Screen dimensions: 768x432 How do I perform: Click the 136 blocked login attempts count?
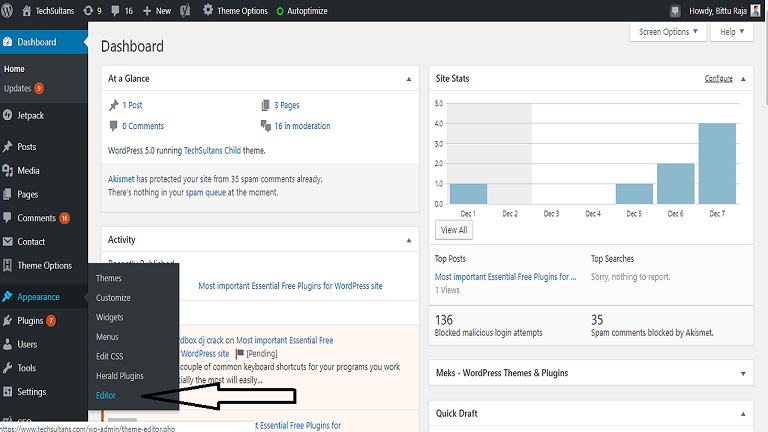[x=444, y=320]
